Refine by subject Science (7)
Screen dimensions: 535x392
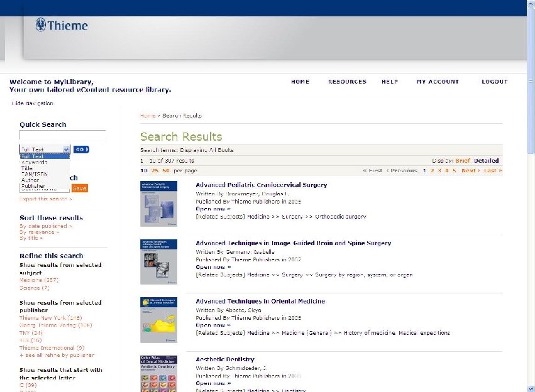[35, 288]
